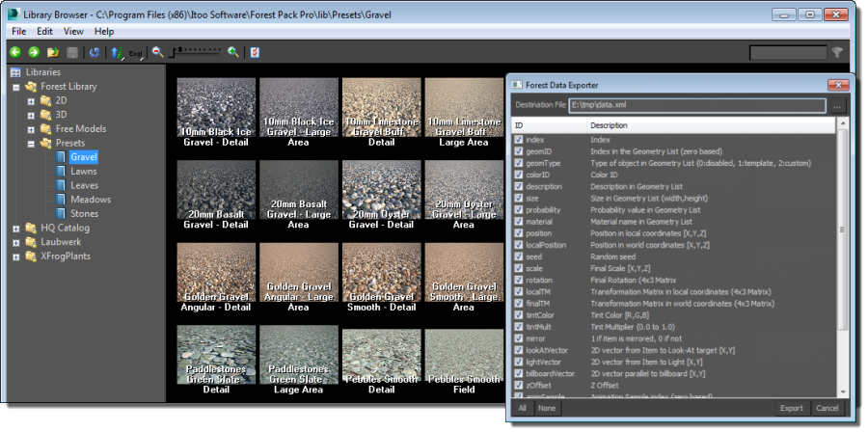Image resolution: width=868 pixels, height=432 pixels.
Task: Open the View menu
Action: tap(74, 31)
